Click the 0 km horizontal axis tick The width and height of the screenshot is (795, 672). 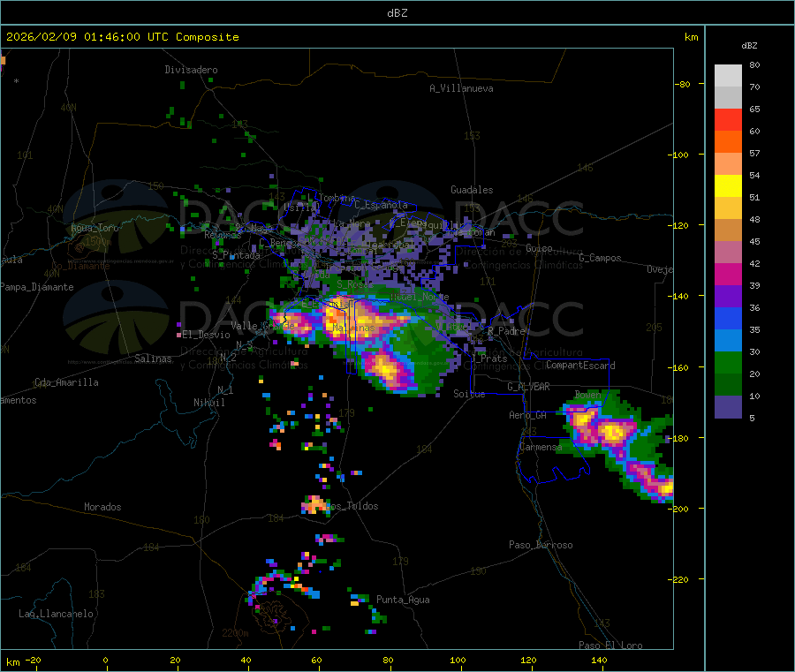coord(105,660)
